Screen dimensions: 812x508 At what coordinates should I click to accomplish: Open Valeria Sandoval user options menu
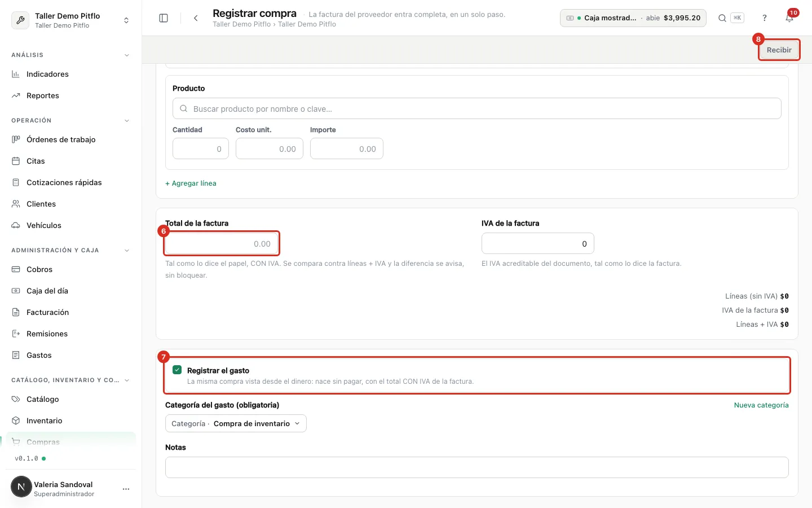tap(126, 489)
